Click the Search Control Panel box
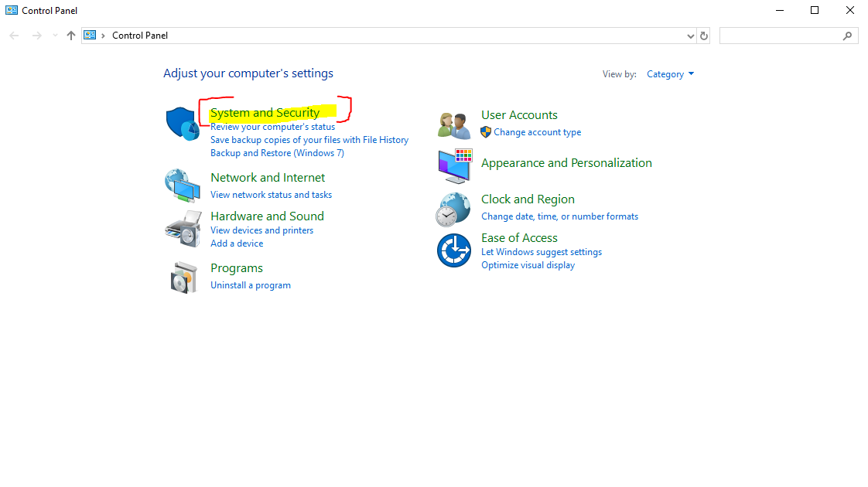 click(x=780, y=36)
